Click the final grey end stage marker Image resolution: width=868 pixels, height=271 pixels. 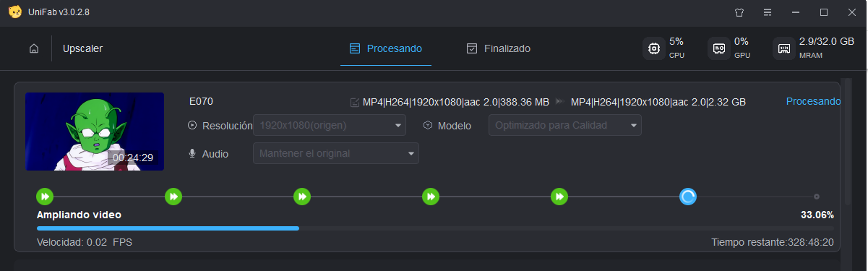pyautogui.click(x=817, y=196)
